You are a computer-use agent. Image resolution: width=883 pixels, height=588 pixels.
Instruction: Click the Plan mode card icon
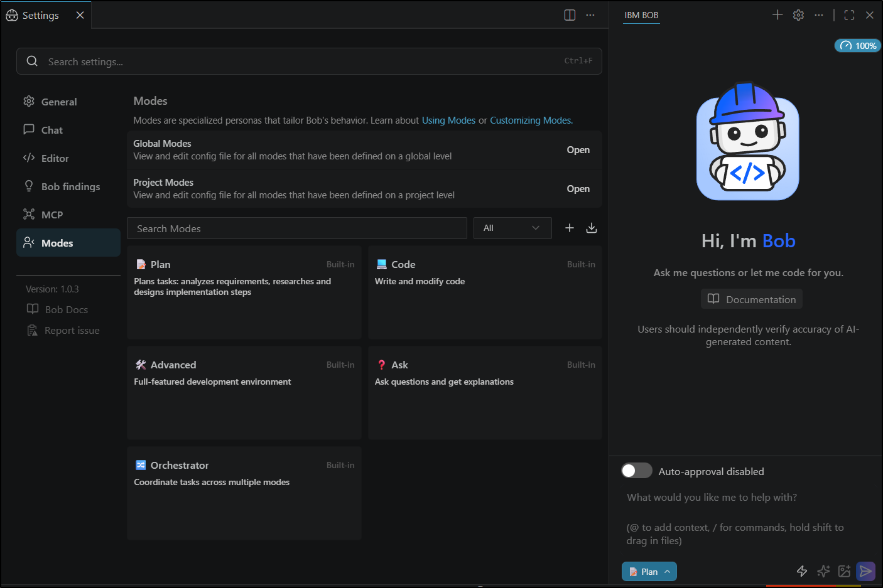(141, 265)
